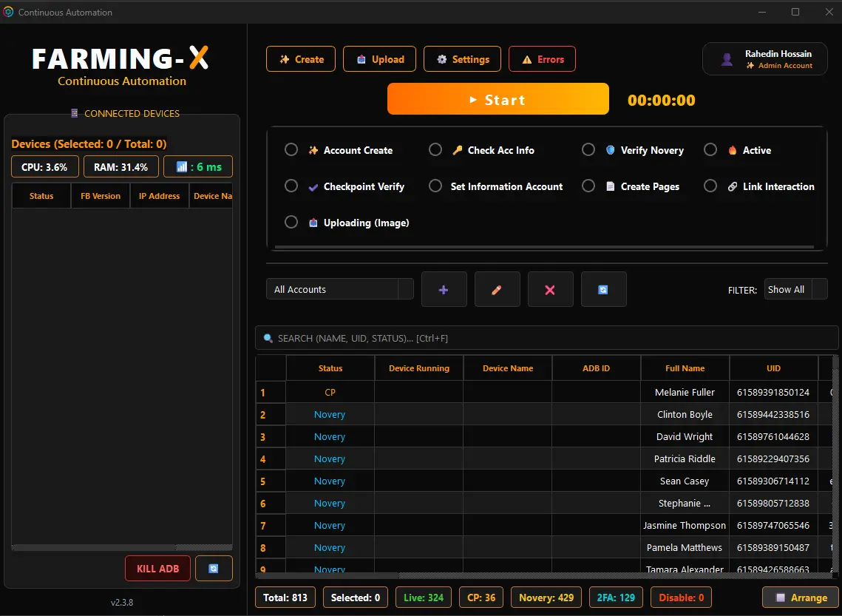
Task: Click the Status column header in accounts table
Action: (330, 368)
